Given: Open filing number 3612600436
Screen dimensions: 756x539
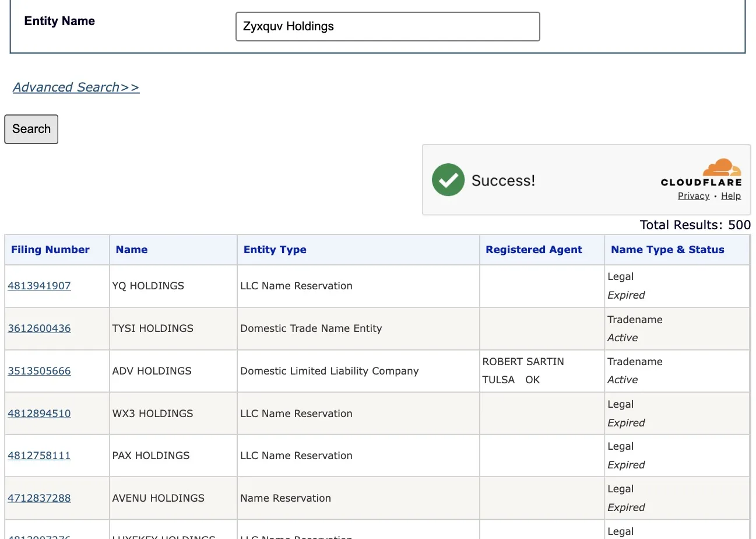Looking at the screenshot, I should point(39,328).
